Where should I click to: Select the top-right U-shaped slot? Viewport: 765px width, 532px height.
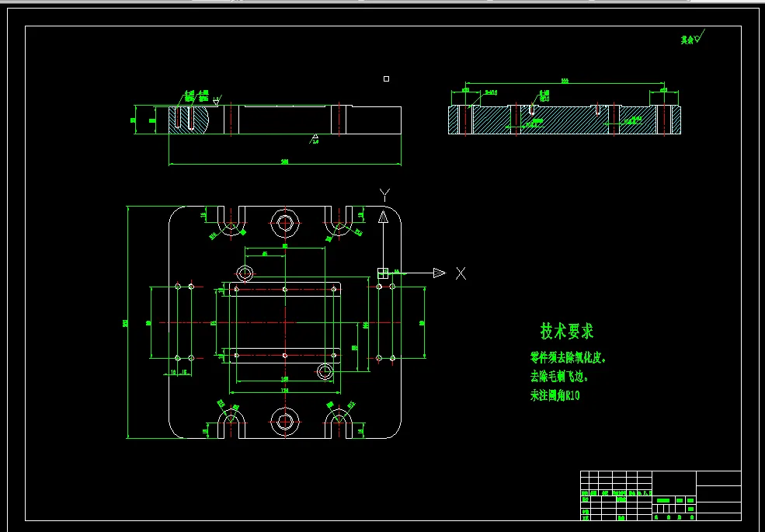coord(339,220)
